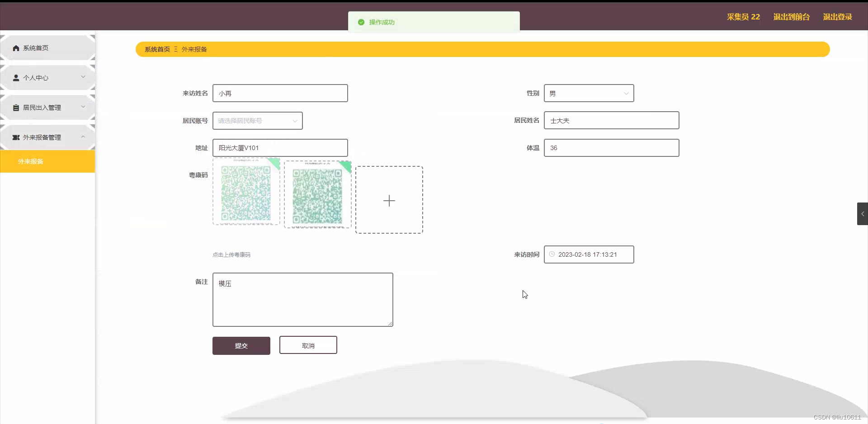Click the ticket icon beside 外来报备管理
Image resolution: width=868 pixels, height=424 pixels.
pyautogui.click(x=16, y=137)
